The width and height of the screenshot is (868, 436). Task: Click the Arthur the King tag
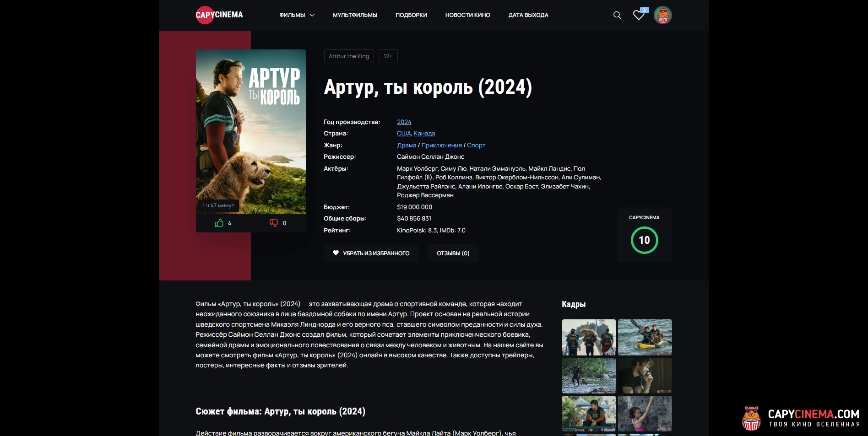(x=349, y=56)
